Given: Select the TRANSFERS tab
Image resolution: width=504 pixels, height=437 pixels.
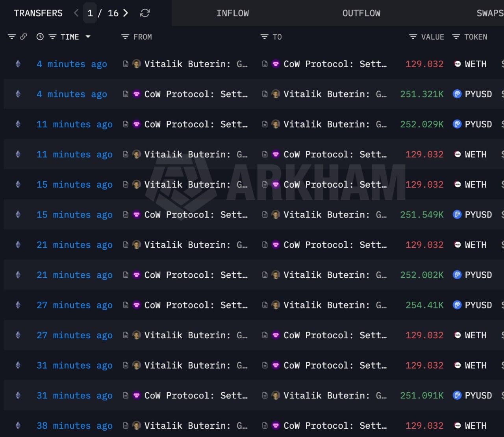Looking at the screenshot, I should coord(38,13).
